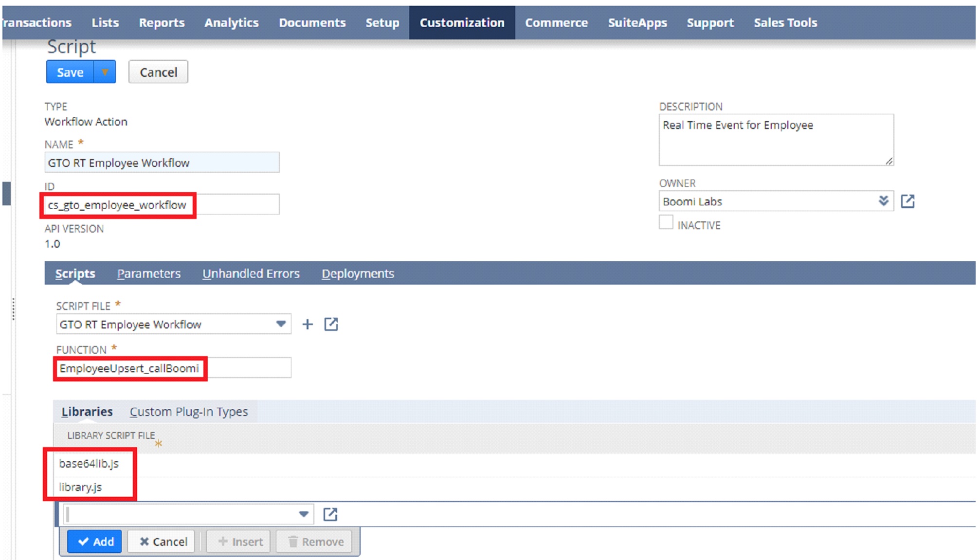
Task: Expand the empty library script file dropdown
Action: pyautogui.click(x=303, y=514)
